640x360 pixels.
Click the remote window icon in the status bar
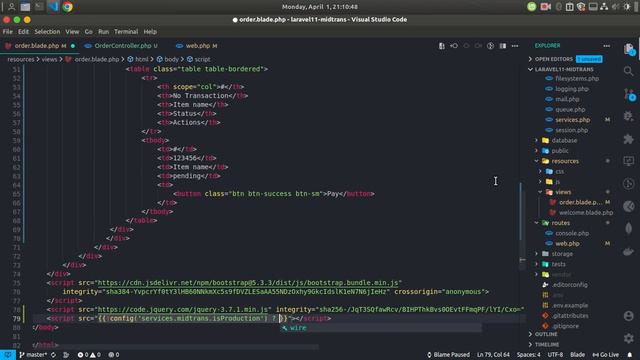click(x=8, y=355)
